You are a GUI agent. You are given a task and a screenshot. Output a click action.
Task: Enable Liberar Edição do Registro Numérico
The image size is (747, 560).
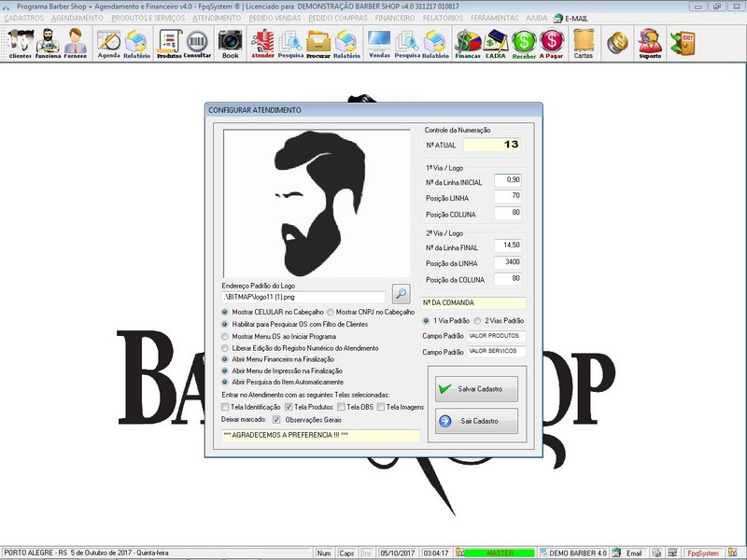225,348
